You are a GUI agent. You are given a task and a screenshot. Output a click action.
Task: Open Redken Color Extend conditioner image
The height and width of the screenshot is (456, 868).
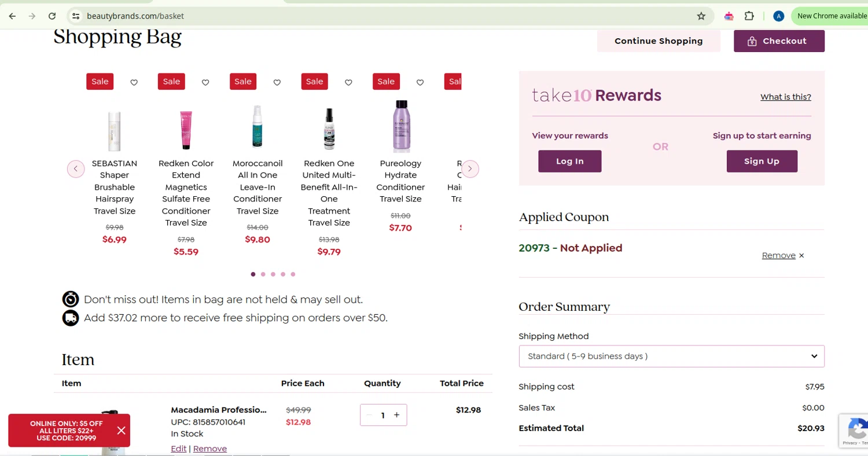coord(186,131)
